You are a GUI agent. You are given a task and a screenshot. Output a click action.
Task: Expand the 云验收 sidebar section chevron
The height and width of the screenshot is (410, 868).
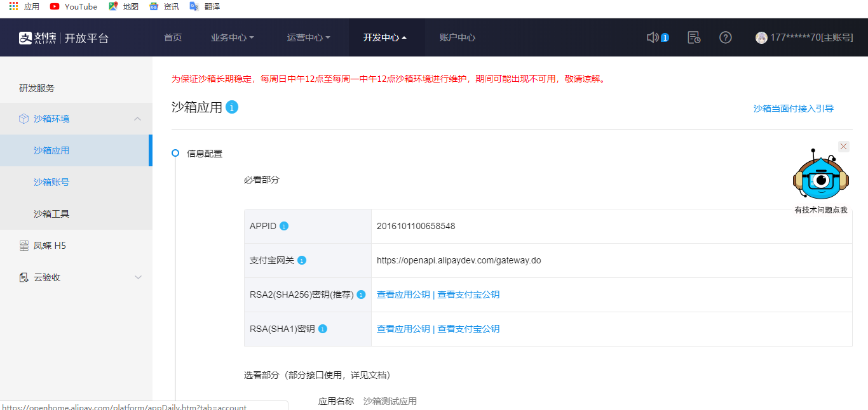click(138, 277)
